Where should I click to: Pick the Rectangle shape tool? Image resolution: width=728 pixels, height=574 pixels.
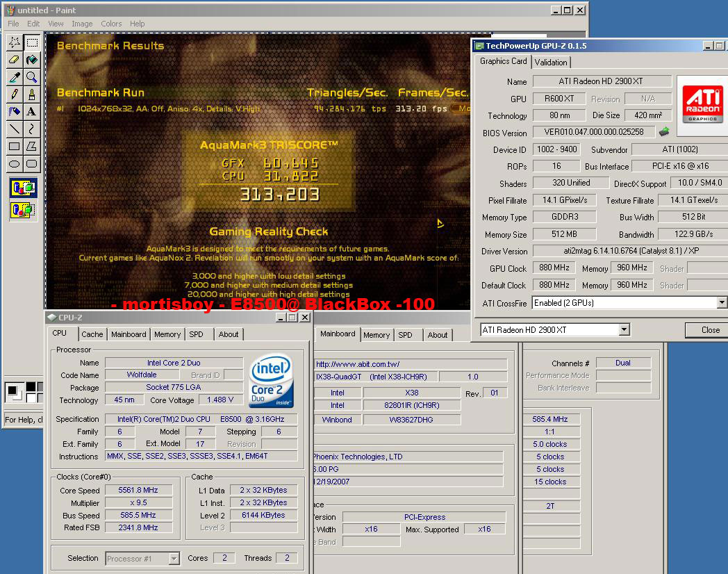(x=15, y=147)
